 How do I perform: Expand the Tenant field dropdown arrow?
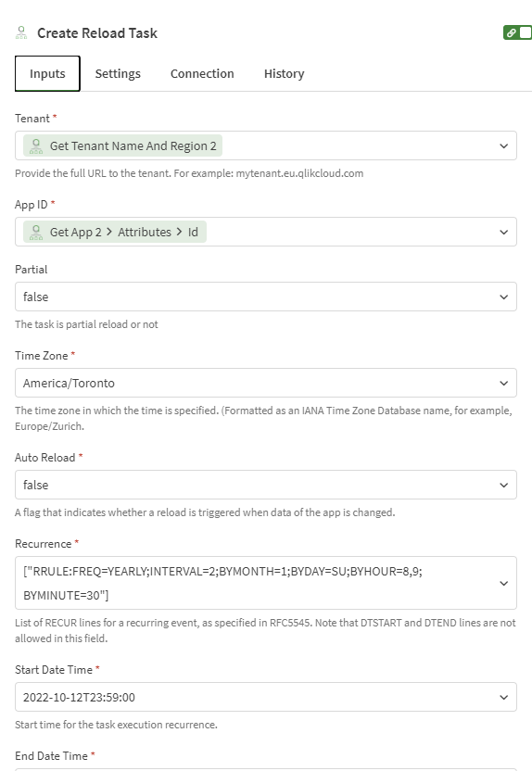click(503, 146)
